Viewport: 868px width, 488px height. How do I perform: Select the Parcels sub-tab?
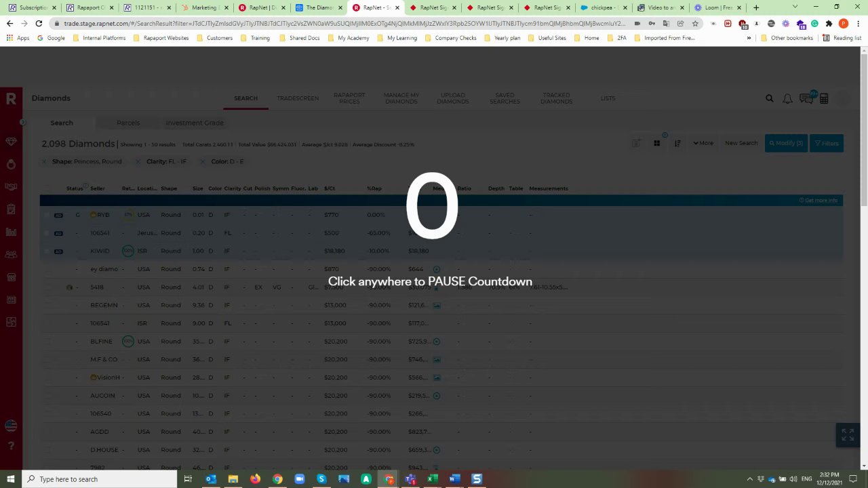(128, 123)
